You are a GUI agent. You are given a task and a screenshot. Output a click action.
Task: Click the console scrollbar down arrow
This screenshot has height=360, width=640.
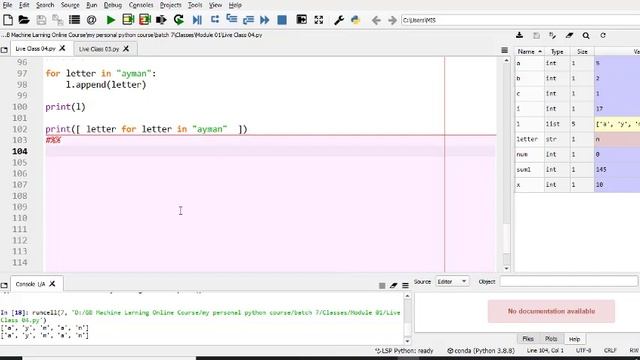pyautogui.click(x=407, y=341)
